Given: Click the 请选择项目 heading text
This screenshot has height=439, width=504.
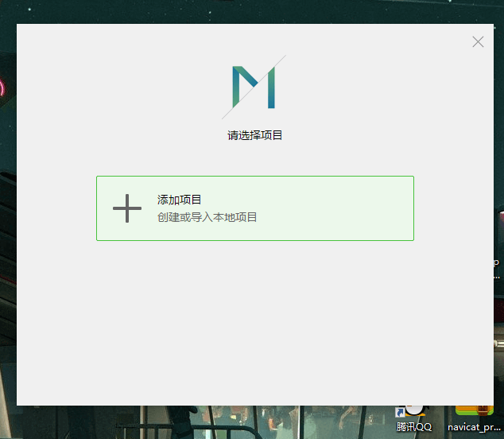Looking at the screenshot, I should point(255,135).
